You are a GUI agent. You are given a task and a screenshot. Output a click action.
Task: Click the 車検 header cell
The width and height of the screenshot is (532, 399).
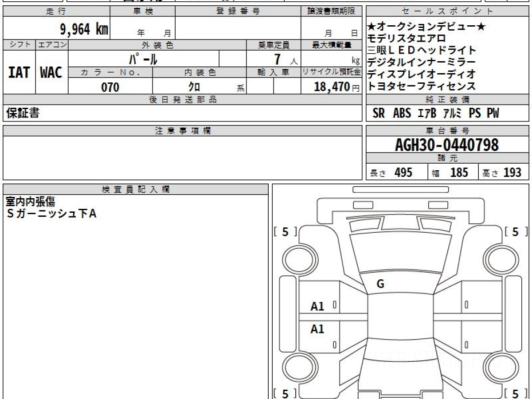pos(143,12)
